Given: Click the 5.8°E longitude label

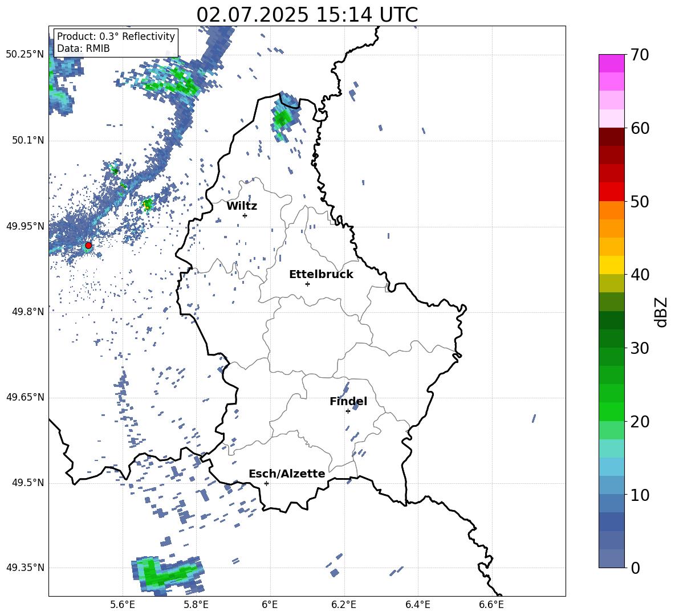Looking at the screenshot, I should pos(196,605).
